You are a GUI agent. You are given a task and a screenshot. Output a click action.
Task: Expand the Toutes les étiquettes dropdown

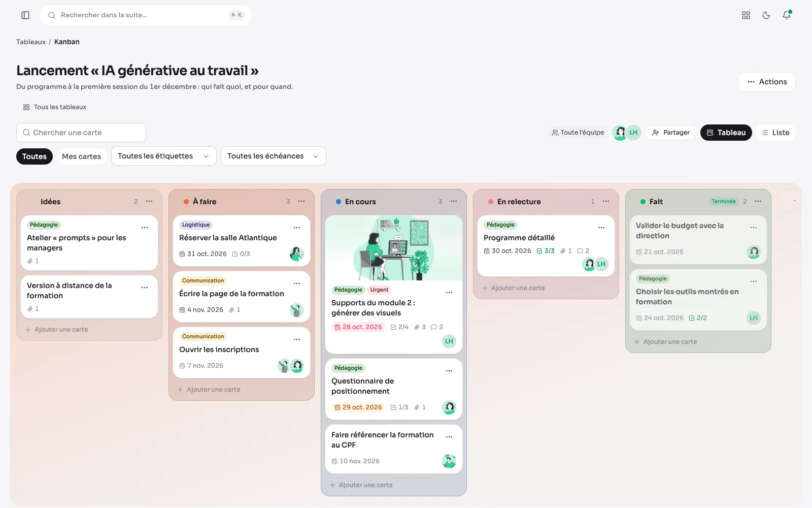164,156
